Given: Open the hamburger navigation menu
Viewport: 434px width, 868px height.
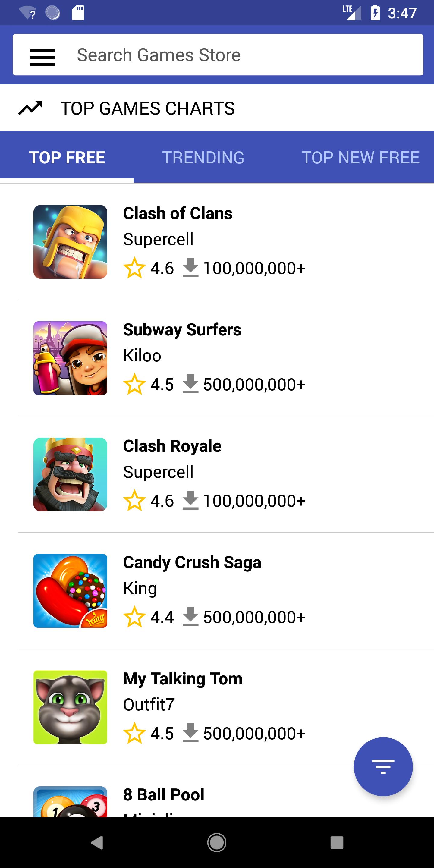Looking at the screenshot, I should tap(42, 57).
